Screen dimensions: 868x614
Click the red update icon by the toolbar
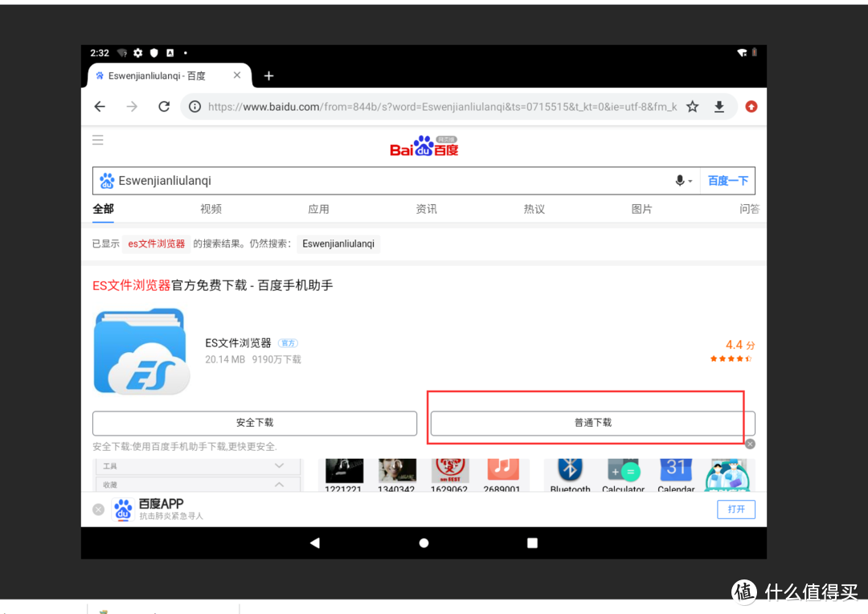(751, 106)
